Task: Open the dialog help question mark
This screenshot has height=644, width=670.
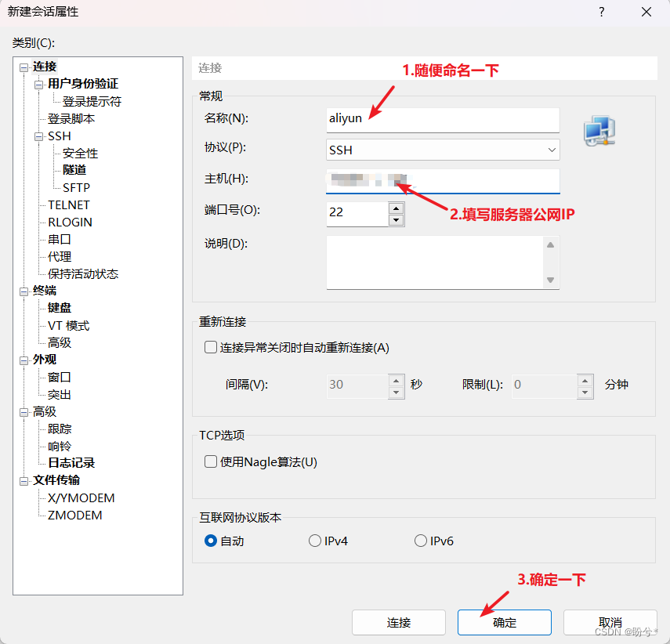Action: pyautogui.click(x=600, y=13)
